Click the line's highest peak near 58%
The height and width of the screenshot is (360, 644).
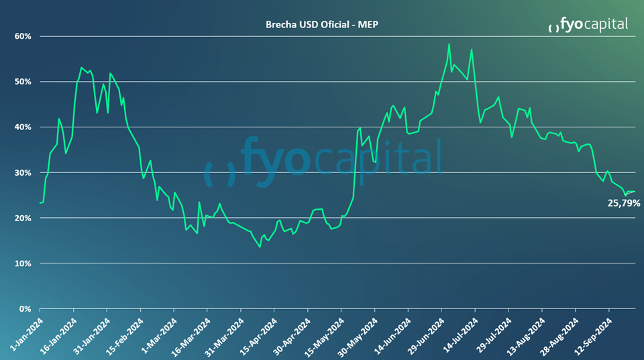[x=449, y=44]
